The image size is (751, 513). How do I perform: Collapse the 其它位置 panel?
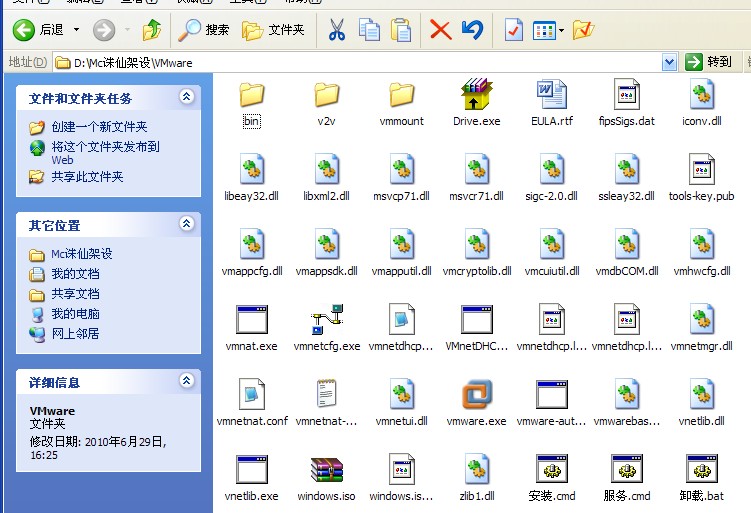click(186, 224)
